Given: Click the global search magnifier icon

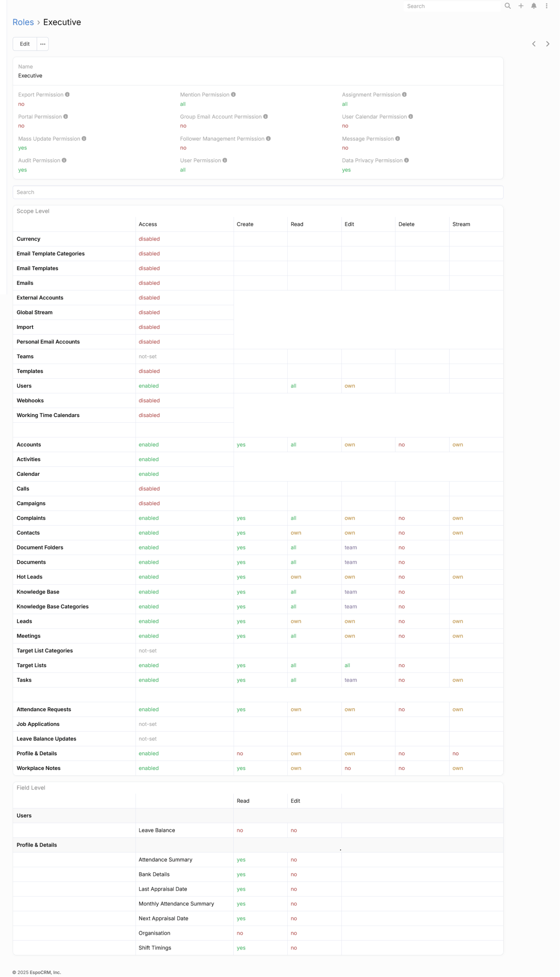Looking at the screenshot, I should coord(507,6).
